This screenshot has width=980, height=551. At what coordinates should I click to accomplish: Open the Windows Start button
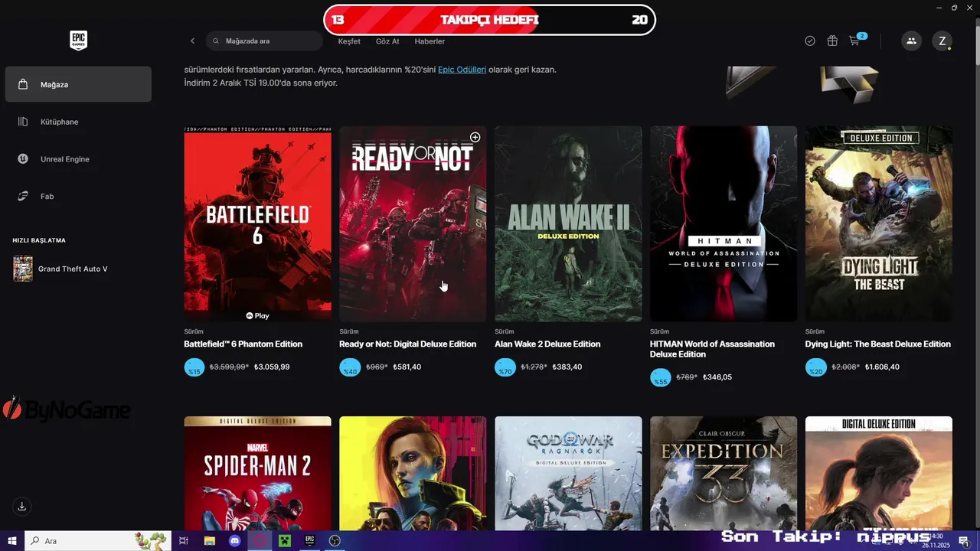click(12, 541)
